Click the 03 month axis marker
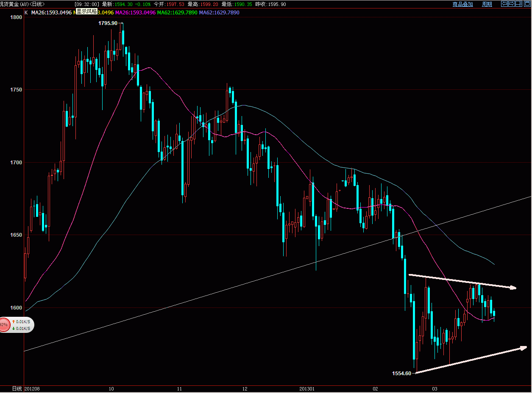 435,388
